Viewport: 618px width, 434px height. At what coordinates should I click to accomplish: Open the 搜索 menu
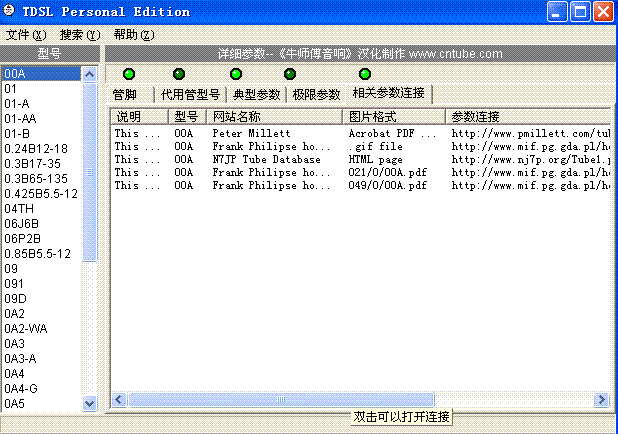(x=79, y=35)
